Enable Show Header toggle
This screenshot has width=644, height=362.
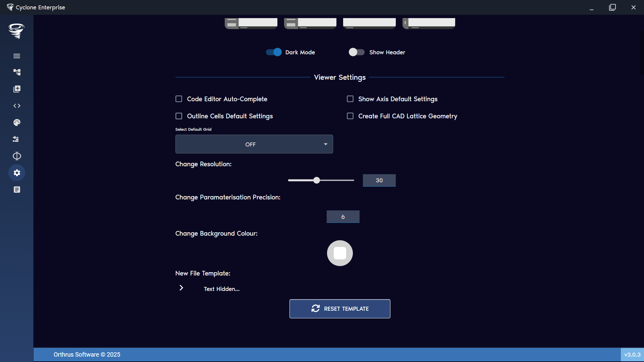[356, 52]
